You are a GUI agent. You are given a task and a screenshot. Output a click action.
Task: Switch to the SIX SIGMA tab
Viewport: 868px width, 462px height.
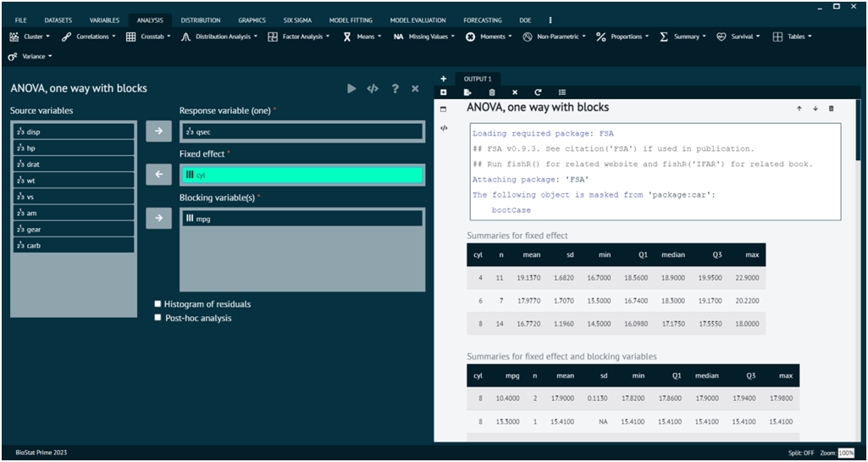tap(298, 20)
